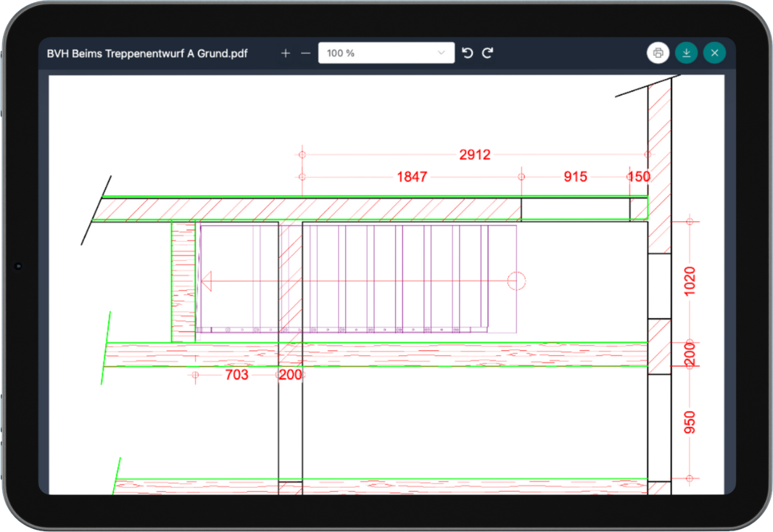Expand the zoom dropdown chevron arrow
Screen dimensions: 773x532
442,53
